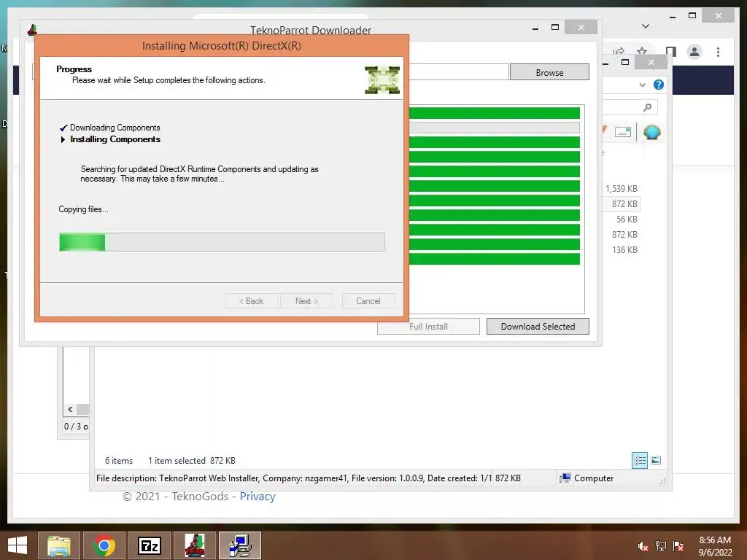Click Browse in TeknoParrot Downloader
This screenshot has height=560, width=747.
(549, 72)
